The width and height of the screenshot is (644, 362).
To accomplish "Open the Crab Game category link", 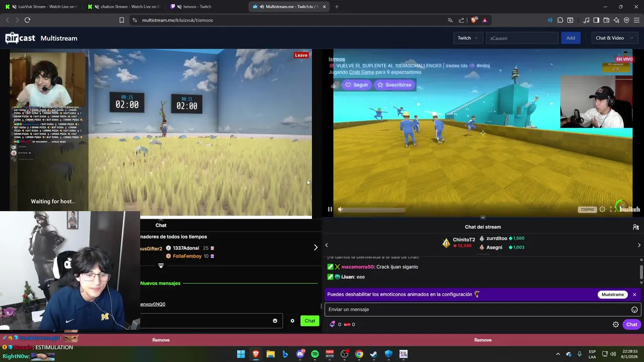I will [362, 72].
